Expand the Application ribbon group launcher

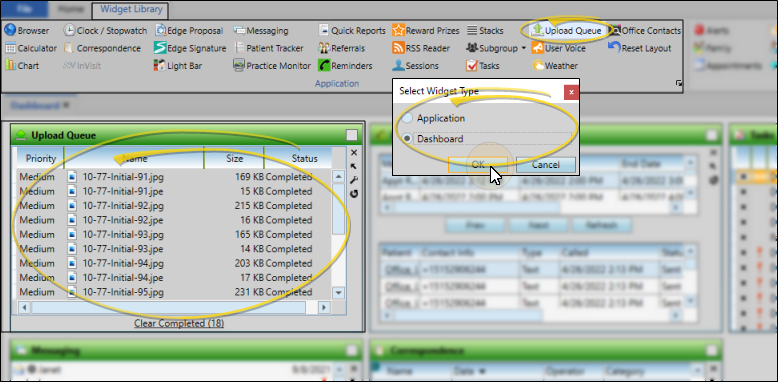click(679, 83)
